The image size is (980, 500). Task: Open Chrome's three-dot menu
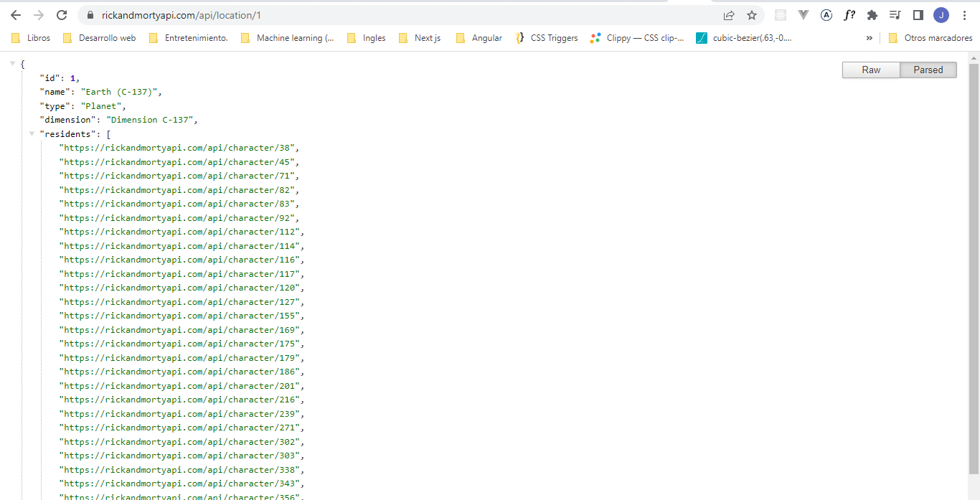coord(963,14)
